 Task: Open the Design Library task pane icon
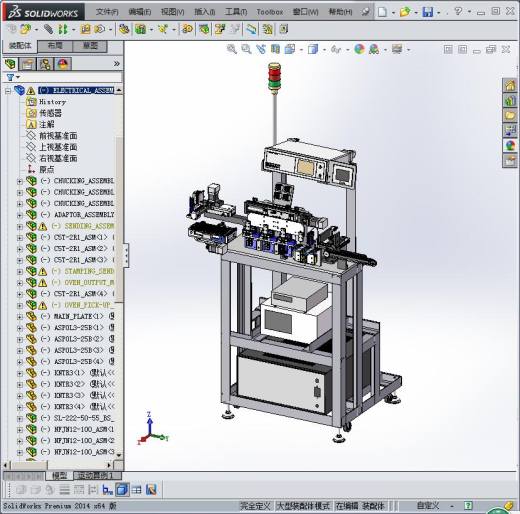point(510,101)
